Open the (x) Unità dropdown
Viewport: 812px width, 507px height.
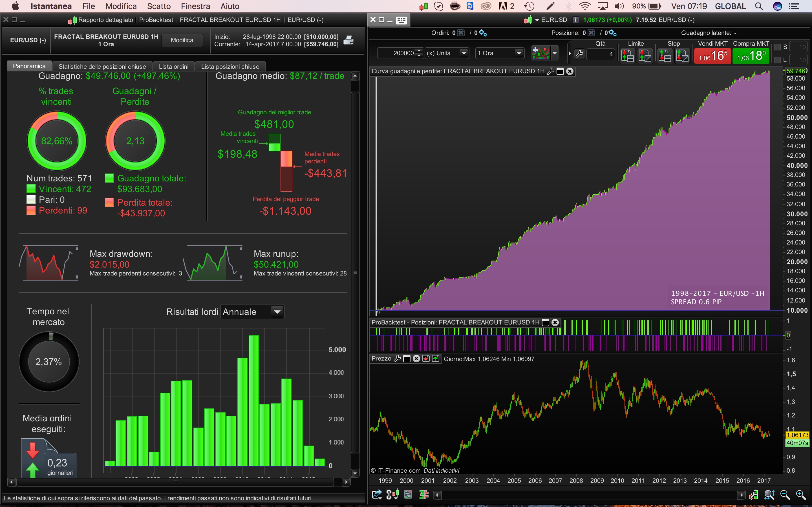(464, 53)
